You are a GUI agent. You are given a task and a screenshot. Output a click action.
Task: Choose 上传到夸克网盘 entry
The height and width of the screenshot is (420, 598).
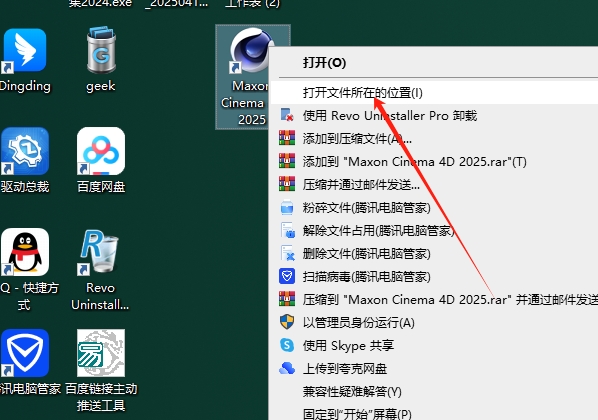433,369
